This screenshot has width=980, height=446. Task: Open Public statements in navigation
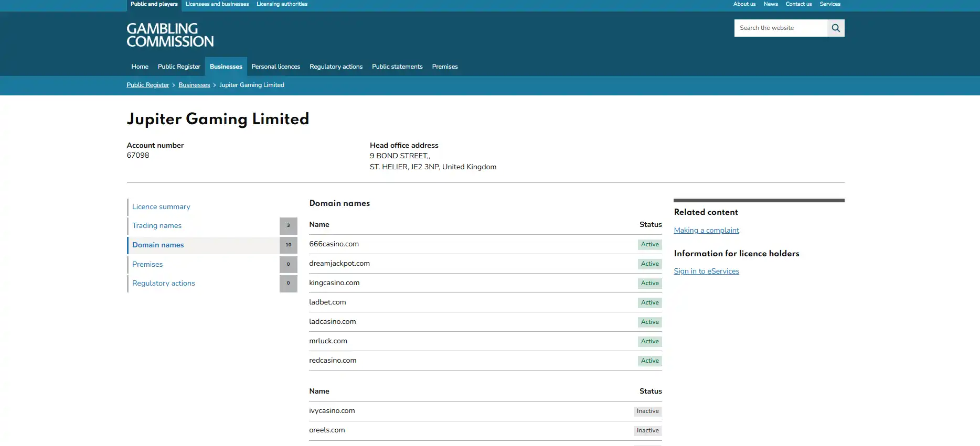coord(397,67)
